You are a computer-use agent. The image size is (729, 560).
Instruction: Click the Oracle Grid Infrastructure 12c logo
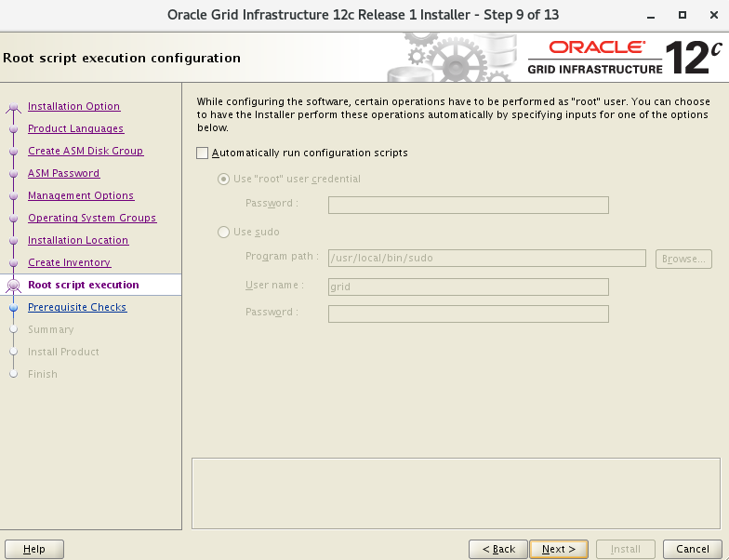[625, 57]
